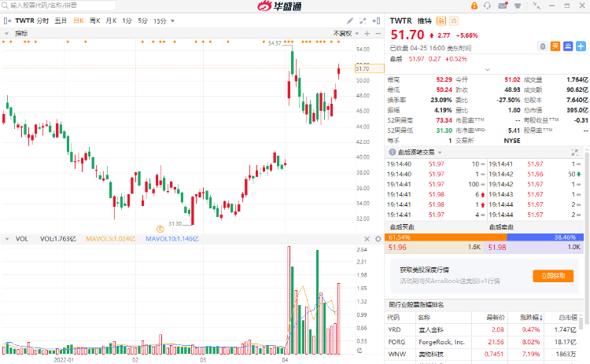Click the blue 卖 sell button
Screen dimensions: 590x364
pyautogui.click(x=568, y=46)
